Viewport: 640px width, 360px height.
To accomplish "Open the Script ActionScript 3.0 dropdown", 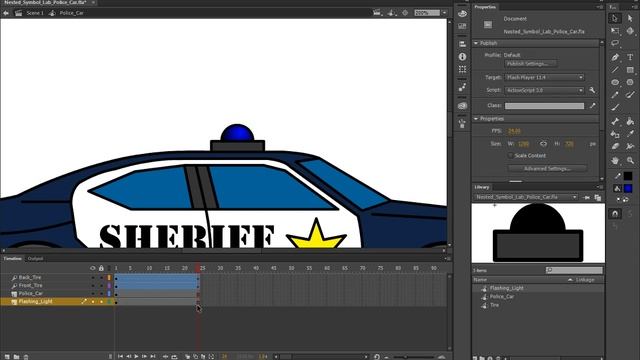I will click(544, 90).
